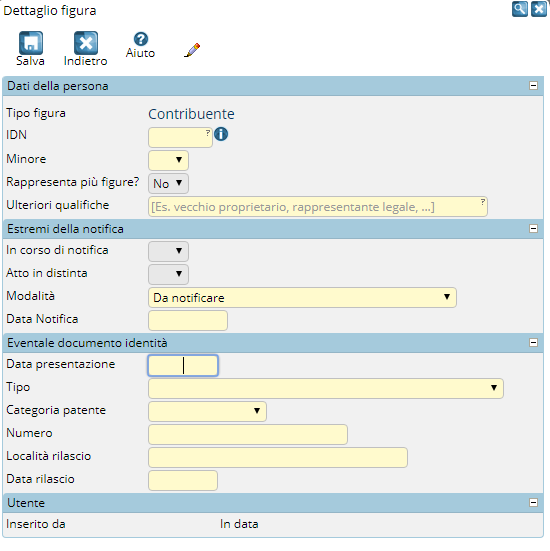
Task: Collapse the Estremi della notifica section
Action: click(533, 229)
